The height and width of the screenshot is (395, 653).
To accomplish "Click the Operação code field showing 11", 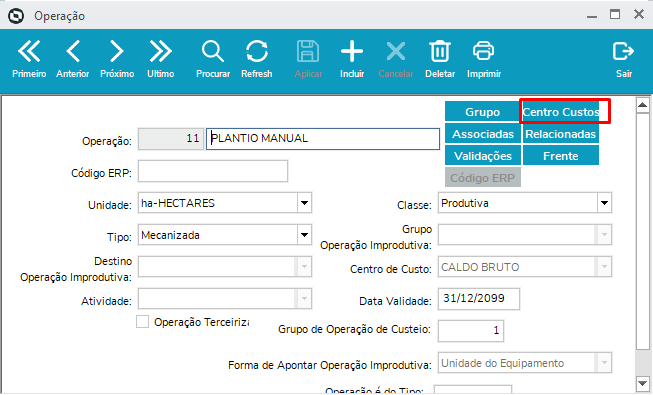I will tap(171, 139).
